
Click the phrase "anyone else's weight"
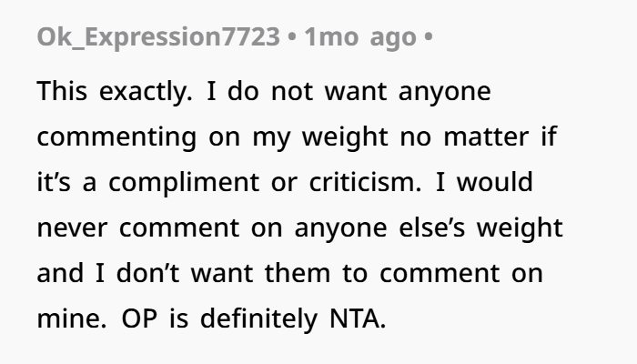pyautogui.click(x=429, y=227)
